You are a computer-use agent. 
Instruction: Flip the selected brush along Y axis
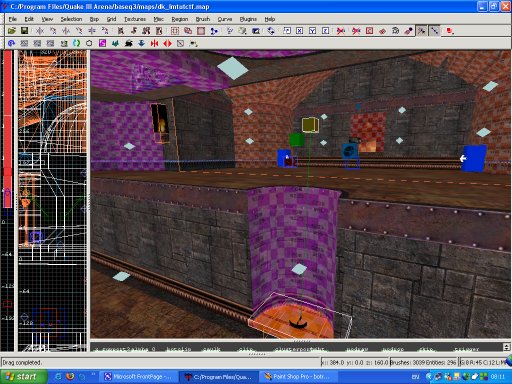(x=66, y=31)
